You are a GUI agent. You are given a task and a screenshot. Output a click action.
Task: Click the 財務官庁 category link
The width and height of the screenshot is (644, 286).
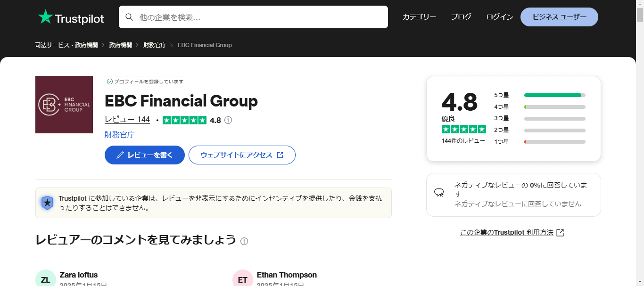coord(118,135)
